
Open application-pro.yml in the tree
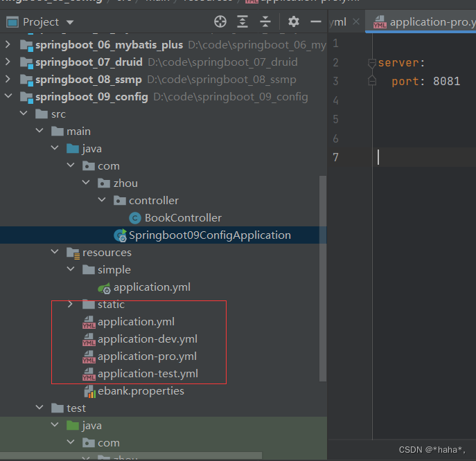click(x=147, y=356)
